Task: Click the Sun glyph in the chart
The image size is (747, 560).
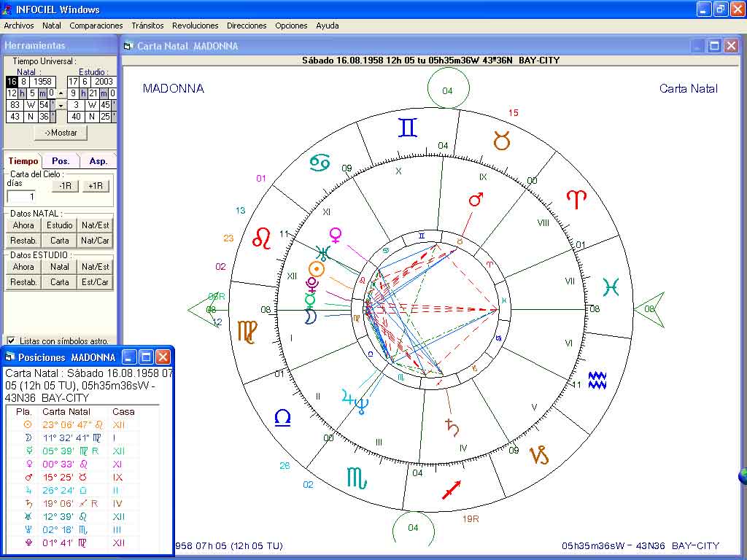Action: pos(317,270)
